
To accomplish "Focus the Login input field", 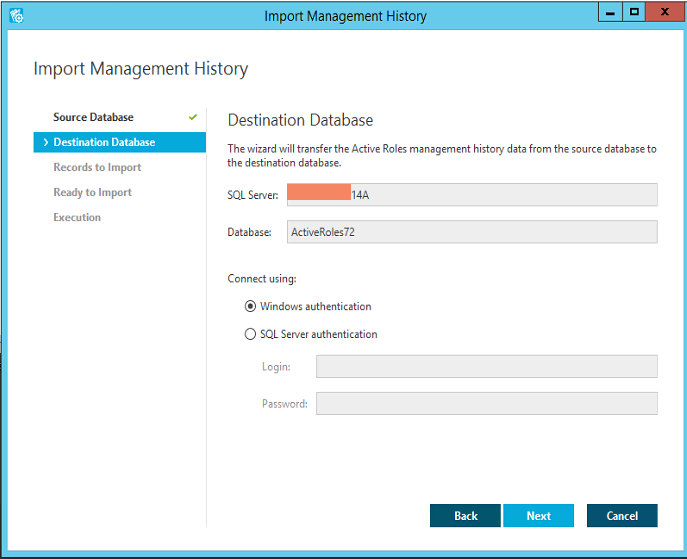I will pyautogui.click(x=487, y=366).
